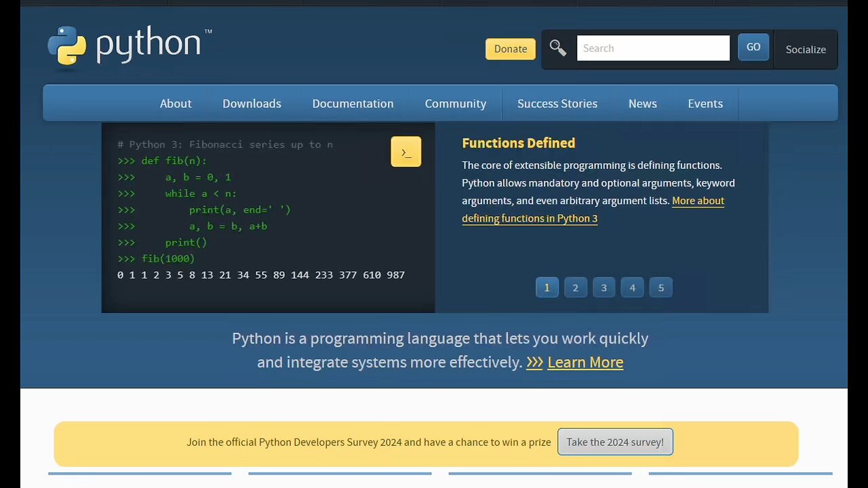Image resolution: width=868 pixels, height=488 pixels.
Task: Click the Python logo
Action: 130,46
